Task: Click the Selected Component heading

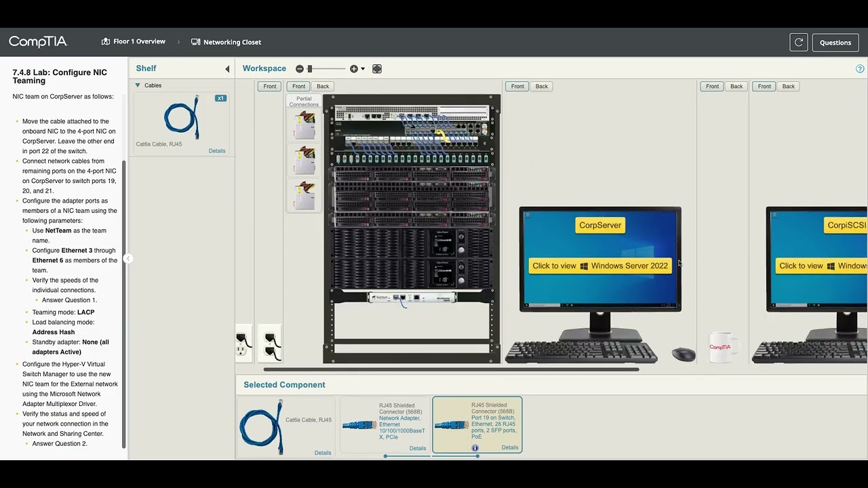Action: pyautogui.click(x=284, y=385)
